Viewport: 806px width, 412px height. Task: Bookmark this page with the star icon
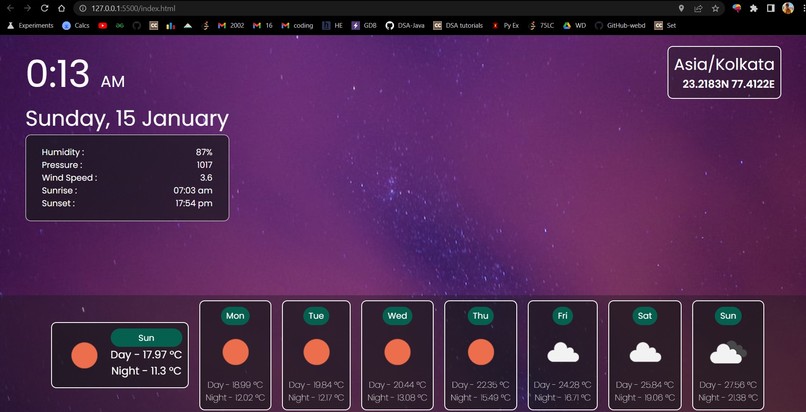[x=715, y=8]
